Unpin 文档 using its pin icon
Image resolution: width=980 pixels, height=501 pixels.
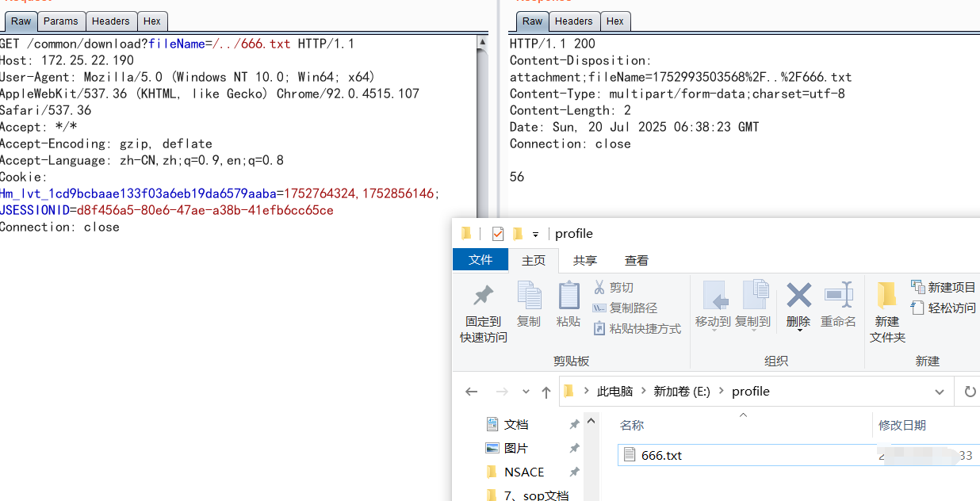[x=574, y=425]
